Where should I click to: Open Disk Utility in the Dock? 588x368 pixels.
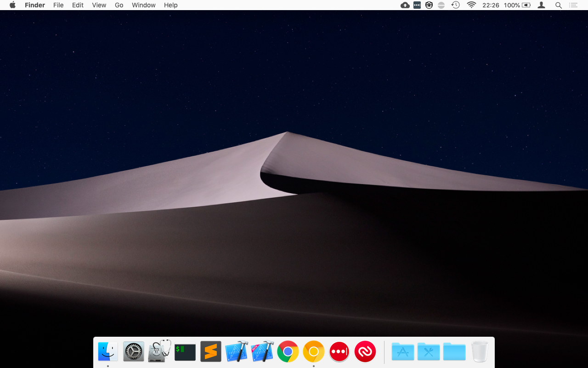tap(159, 351)
